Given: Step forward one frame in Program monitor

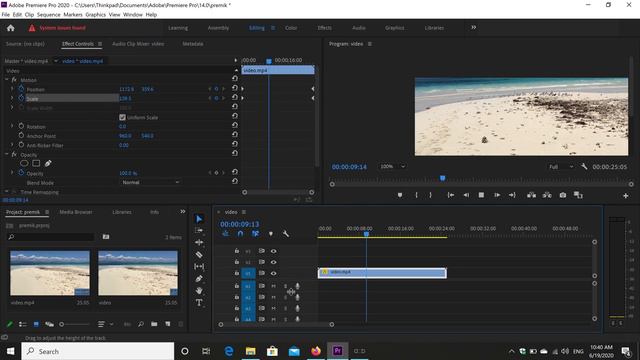Looking at the screenshot, I should pos(497,195).
